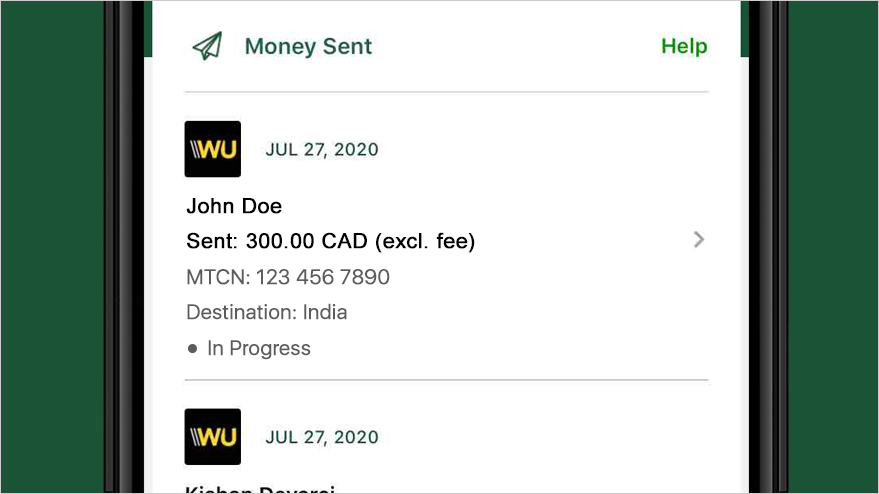
Task: Expand John Doe transfer with chevron arrow
Action: tap(698, 240)
